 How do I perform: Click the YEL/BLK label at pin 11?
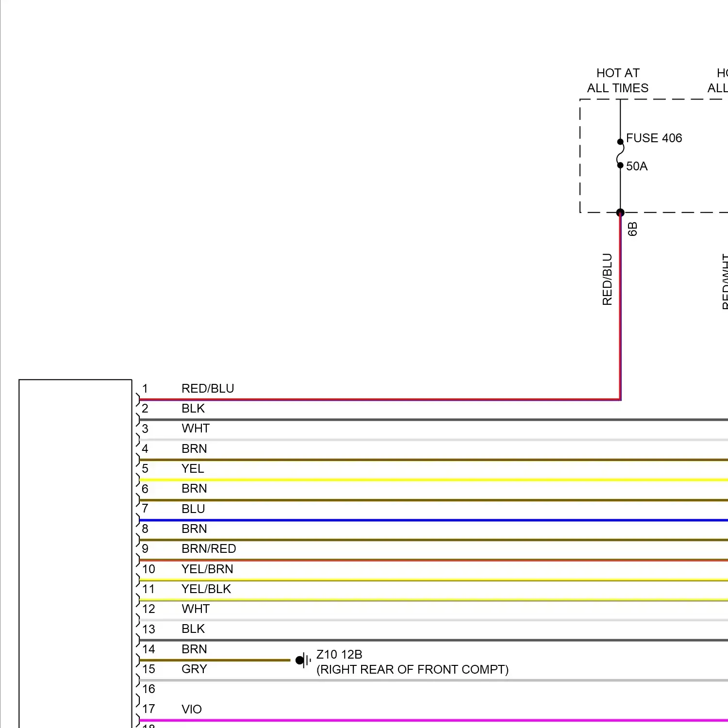coord(206,589)
